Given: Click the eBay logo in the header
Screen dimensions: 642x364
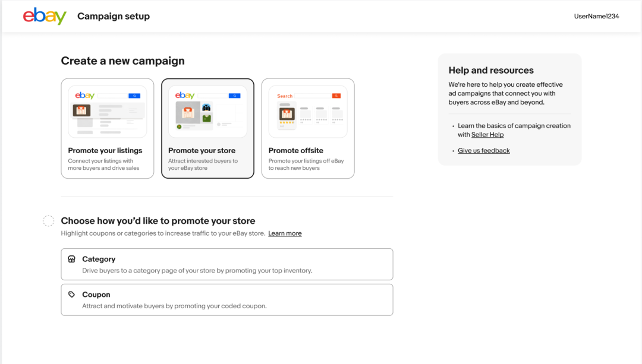Looking at the screenshot, I should [45, 16].
